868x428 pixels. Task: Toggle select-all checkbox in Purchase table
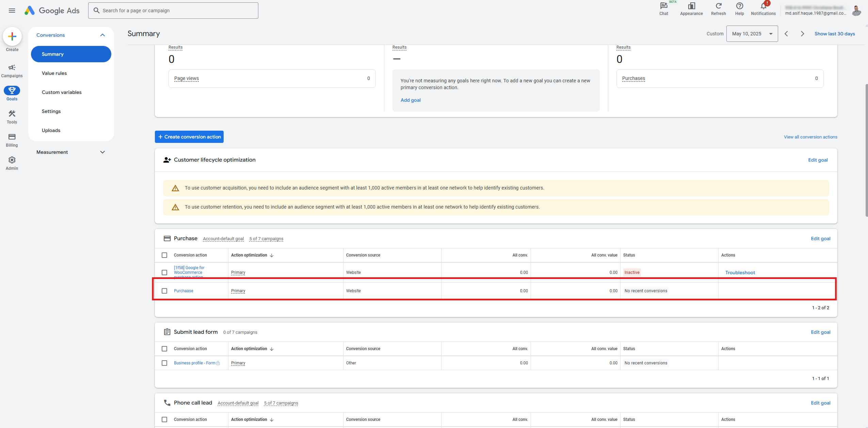(164, 255)
